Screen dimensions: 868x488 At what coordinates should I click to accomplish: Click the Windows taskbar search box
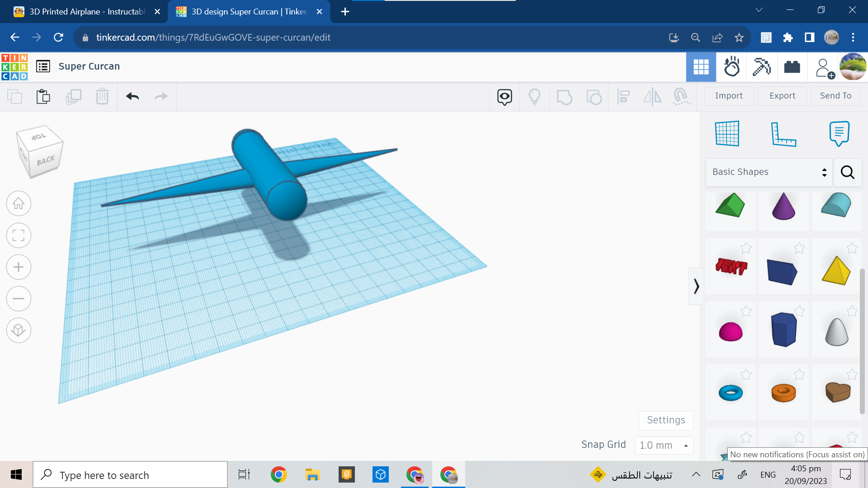[x=130, y=475]
